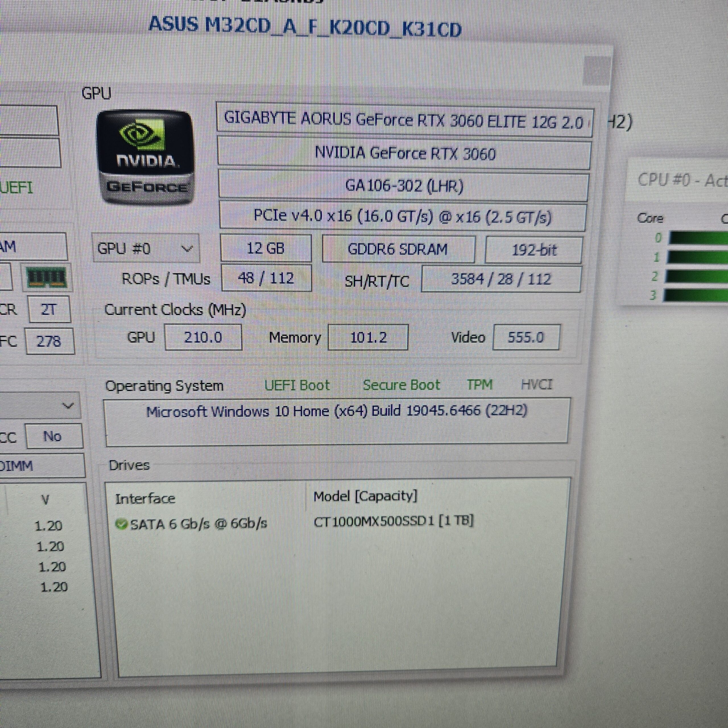Click the HVCI indicator
This screenshot has height=728, width=728.
coord(536,385)
